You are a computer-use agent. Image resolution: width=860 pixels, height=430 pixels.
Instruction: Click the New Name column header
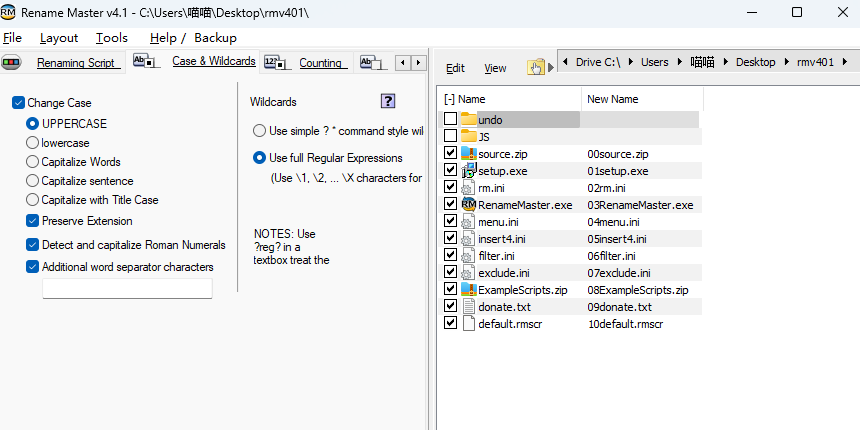point(613,99)
